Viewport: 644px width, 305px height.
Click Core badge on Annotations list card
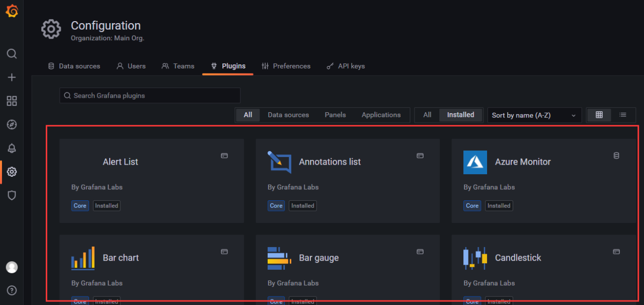[x=276, y=205]
